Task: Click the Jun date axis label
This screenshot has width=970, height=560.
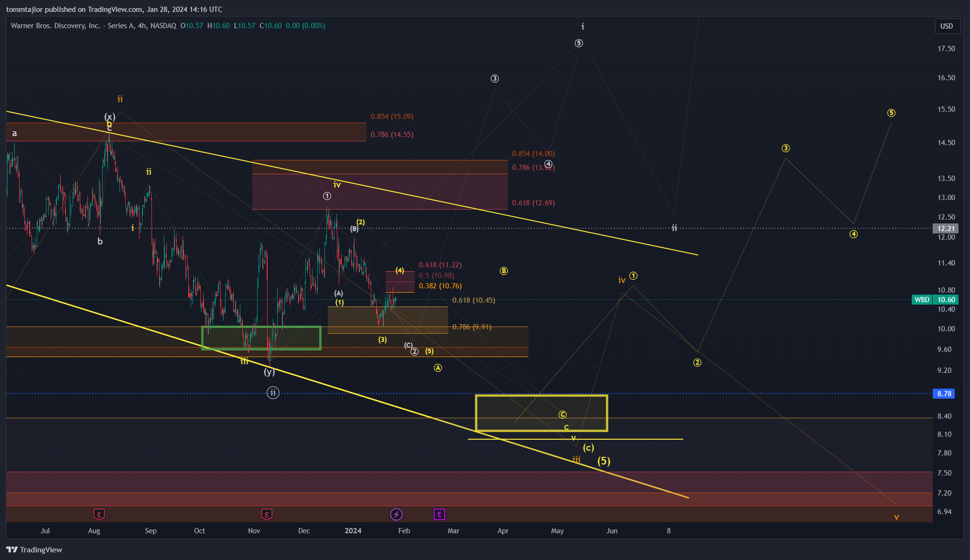Action: tap(612, 531)
